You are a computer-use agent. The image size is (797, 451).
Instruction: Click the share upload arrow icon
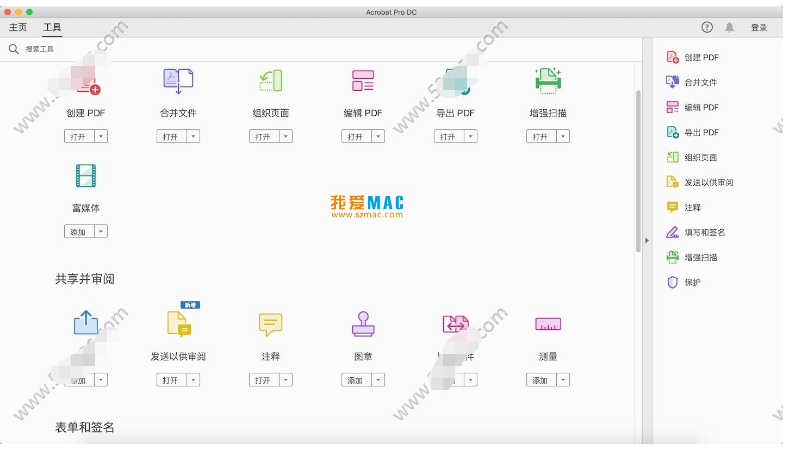86,323
